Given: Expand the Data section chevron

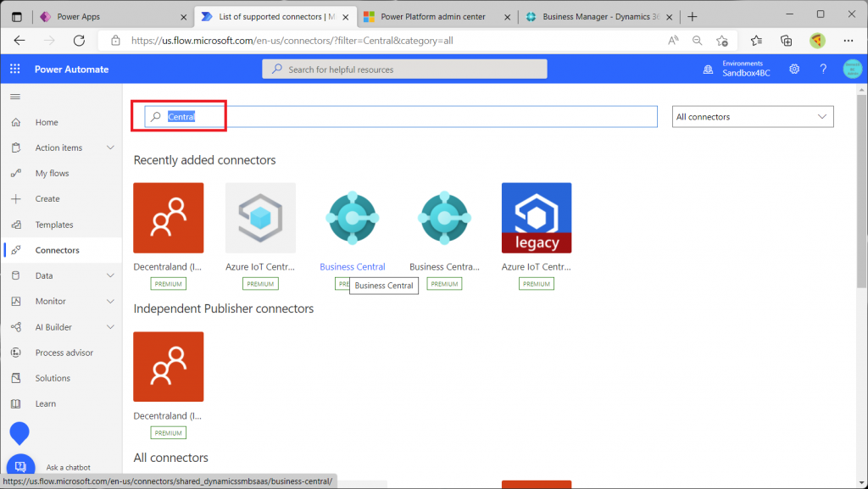Looking at the screenshot, I should [110, 275].
